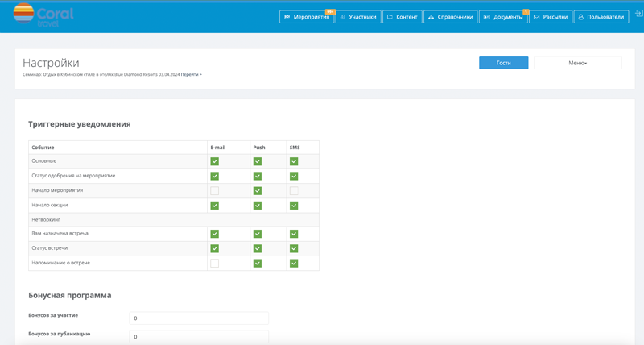Uncheck SMS for Основные event

tap(294, 161)
